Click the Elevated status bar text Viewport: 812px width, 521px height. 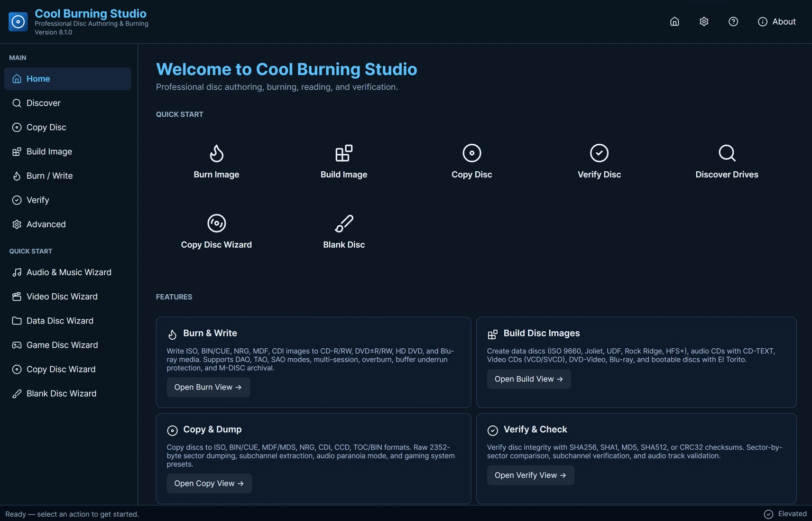792,514
